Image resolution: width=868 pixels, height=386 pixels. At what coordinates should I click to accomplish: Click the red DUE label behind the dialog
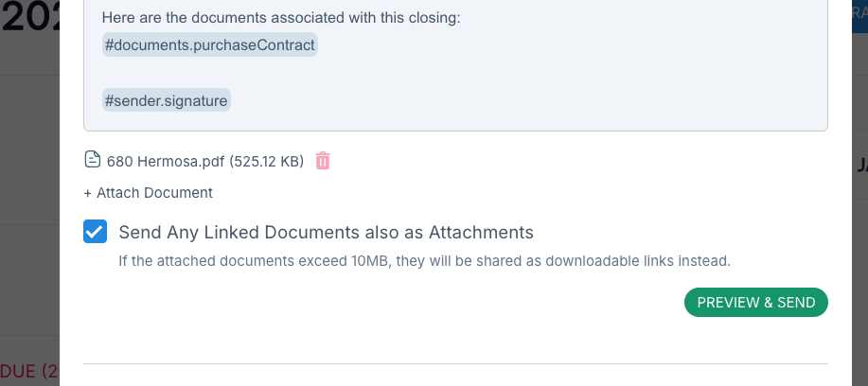point(29,371)
